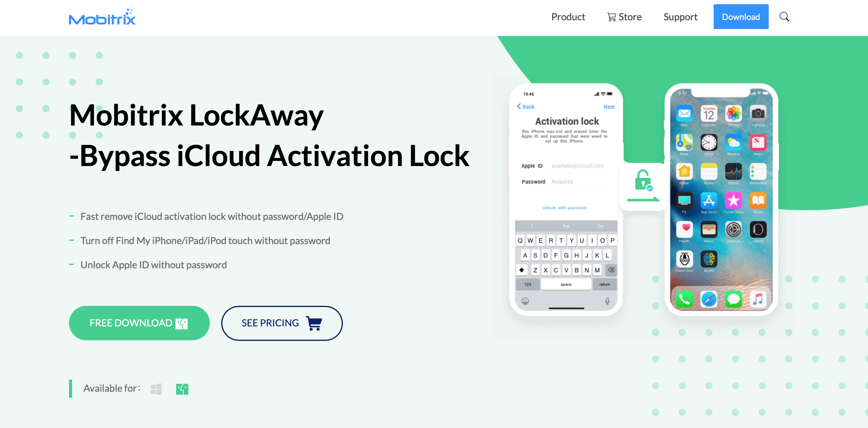Select the Support menu item

click(x=680, y=17)
